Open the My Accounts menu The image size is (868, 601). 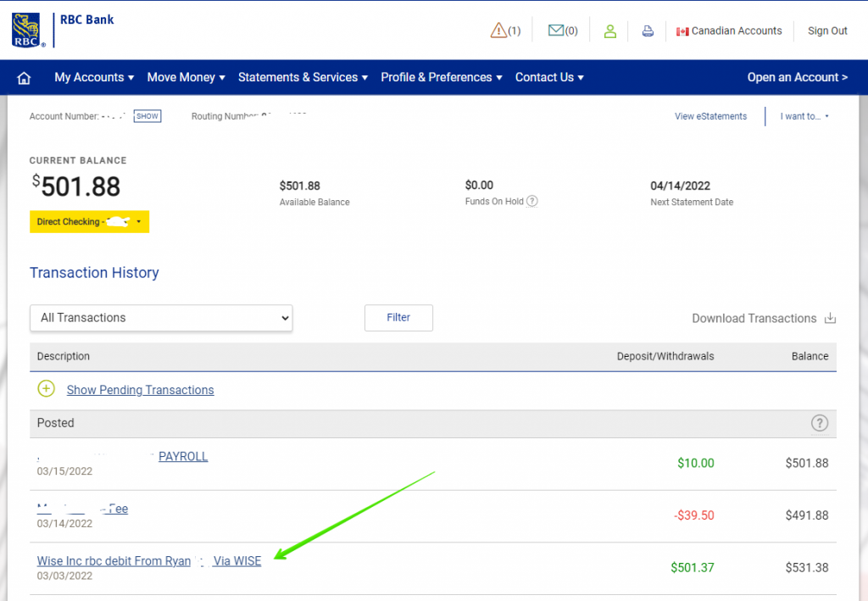(x=94, y=77)
